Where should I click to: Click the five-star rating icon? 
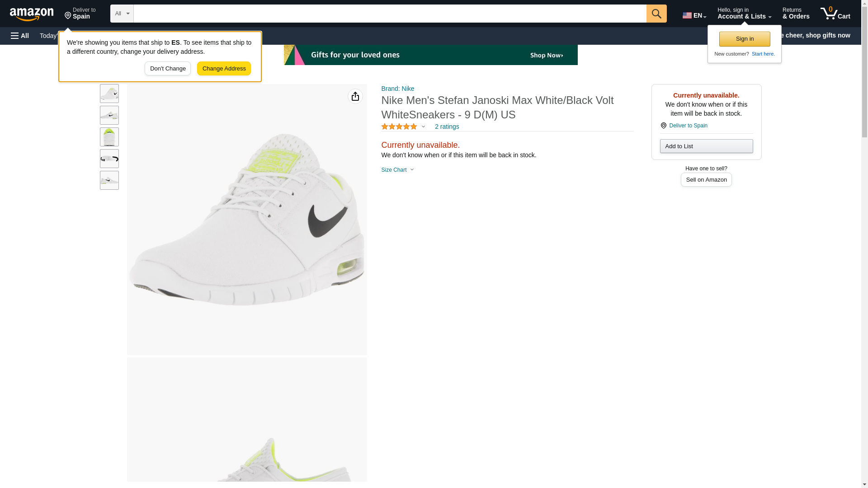(399, 127)
